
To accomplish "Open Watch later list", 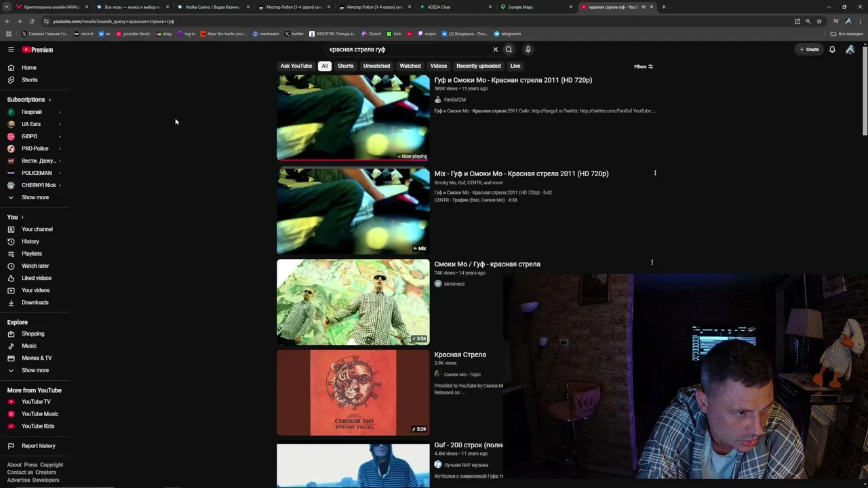I will point(35,266).
